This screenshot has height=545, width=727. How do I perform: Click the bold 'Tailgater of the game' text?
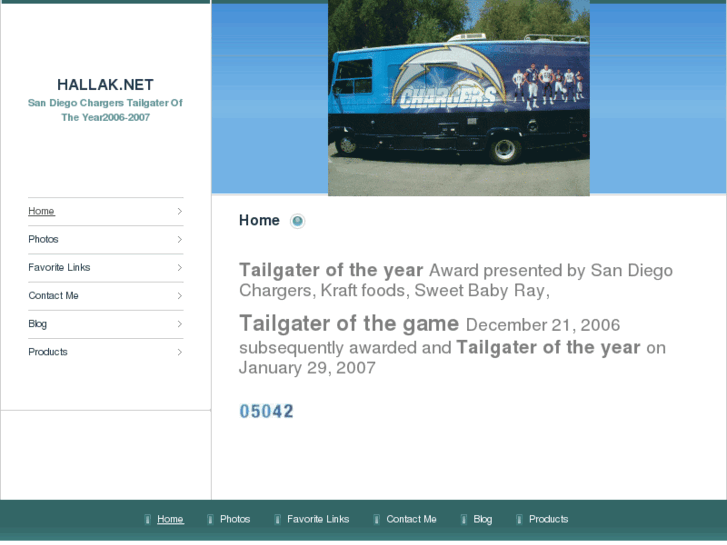pyautogui.click(x=349, y=323)
